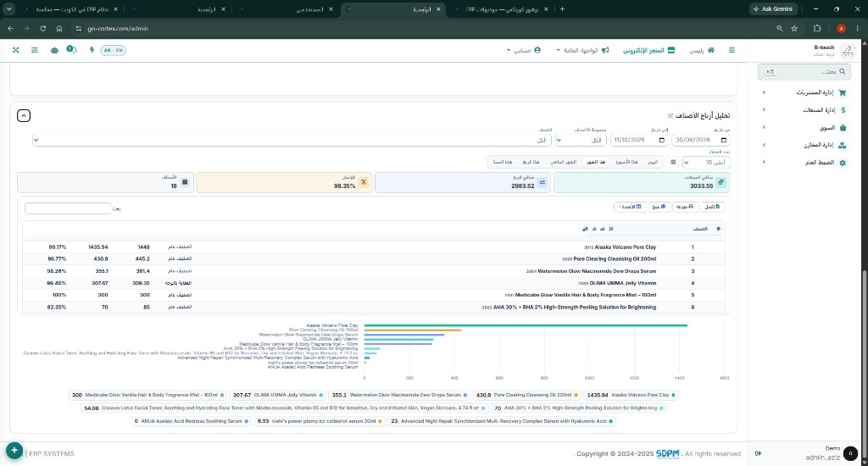
Task: Expand warehouse management (إدارة المخازن) in sidebar
Action: [x=805, y=145]
